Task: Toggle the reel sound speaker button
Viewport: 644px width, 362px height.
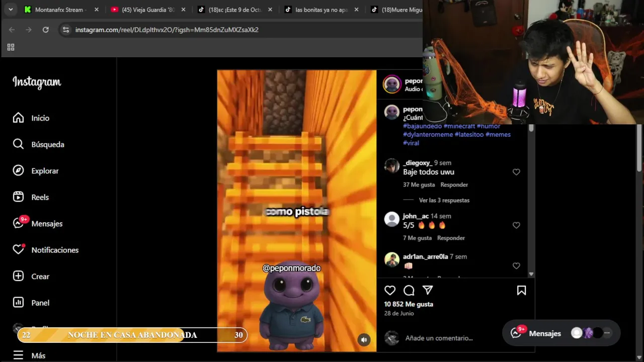Action: [364, 340]
